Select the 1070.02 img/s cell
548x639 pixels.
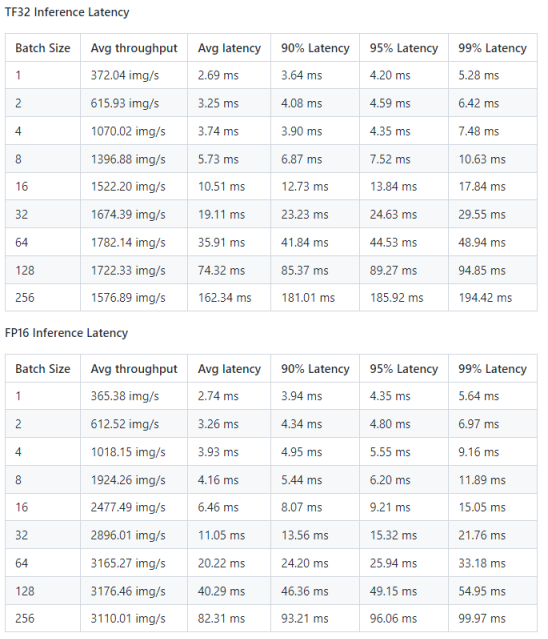point(134,131)
